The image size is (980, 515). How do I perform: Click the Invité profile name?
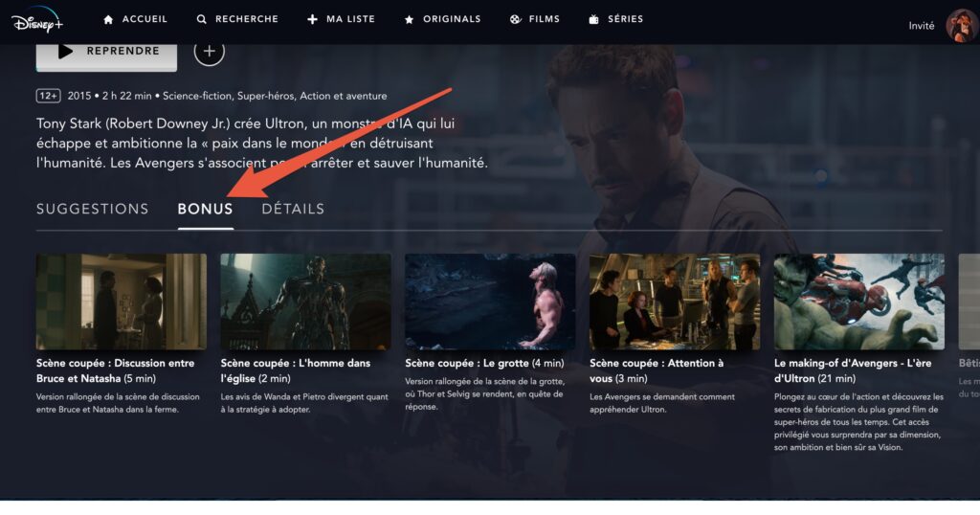pyautogui.click(x=922, y=26)
